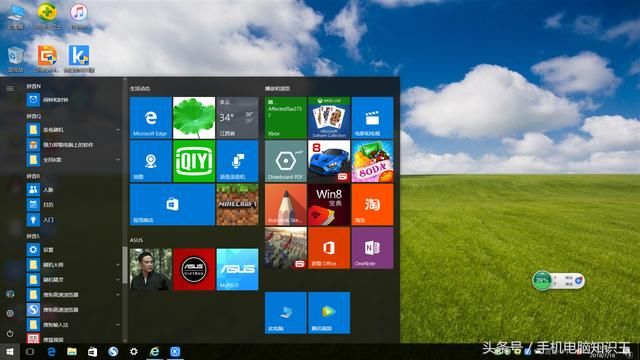Open Microsoft Solitaire Collection tile

pyautogui.click(x=329, y=118)
